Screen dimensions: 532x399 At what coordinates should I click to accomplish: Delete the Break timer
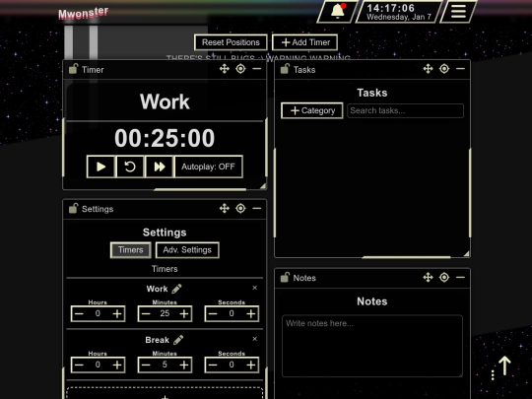pos(255,339)
